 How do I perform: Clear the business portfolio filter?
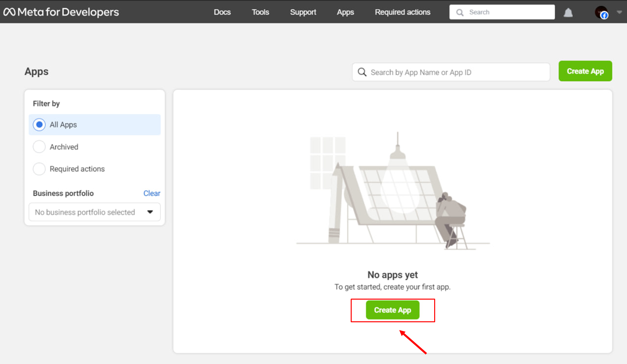click(x=152, y=193)
